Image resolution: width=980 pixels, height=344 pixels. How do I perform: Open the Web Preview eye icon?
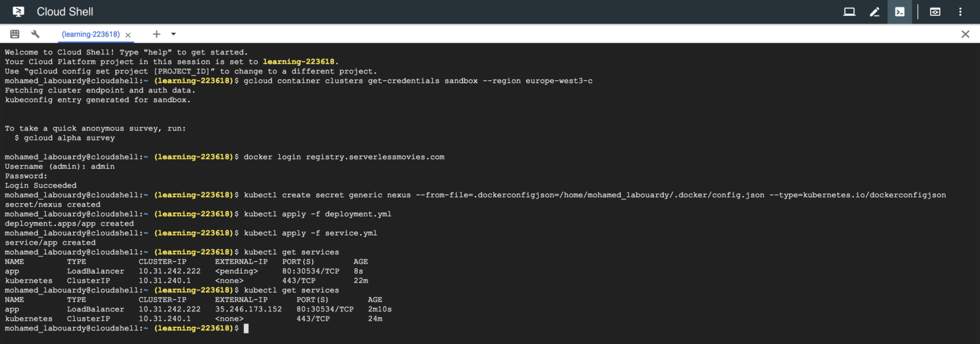tap(935, 12)
